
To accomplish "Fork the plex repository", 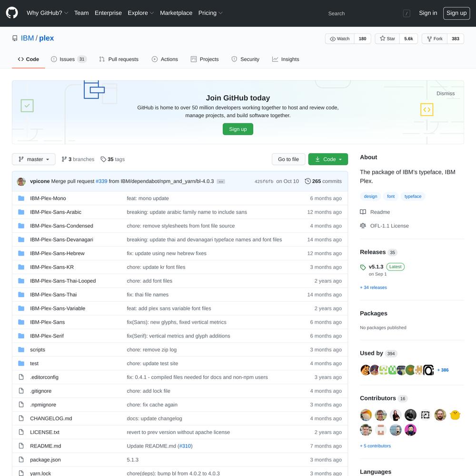I will tap(435, 39).
